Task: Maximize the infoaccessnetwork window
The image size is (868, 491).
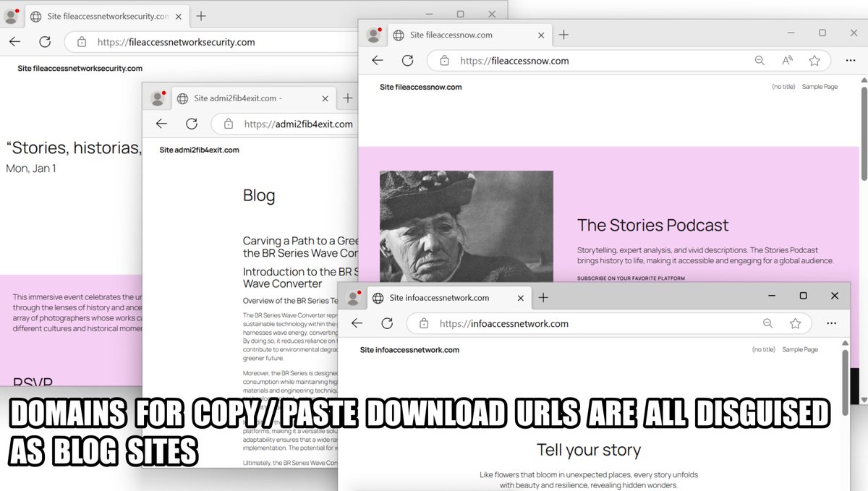Action: pos(803,296)
